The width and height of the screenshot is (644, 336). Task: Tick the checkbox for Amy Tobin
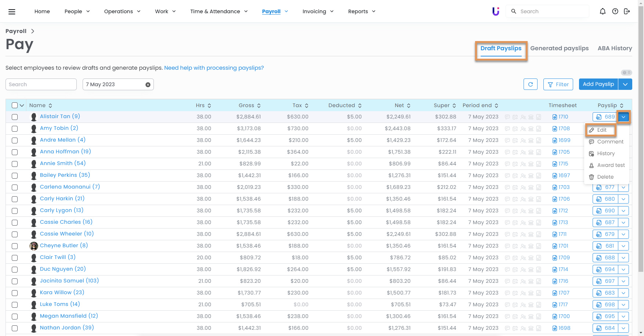coord(15,129)
